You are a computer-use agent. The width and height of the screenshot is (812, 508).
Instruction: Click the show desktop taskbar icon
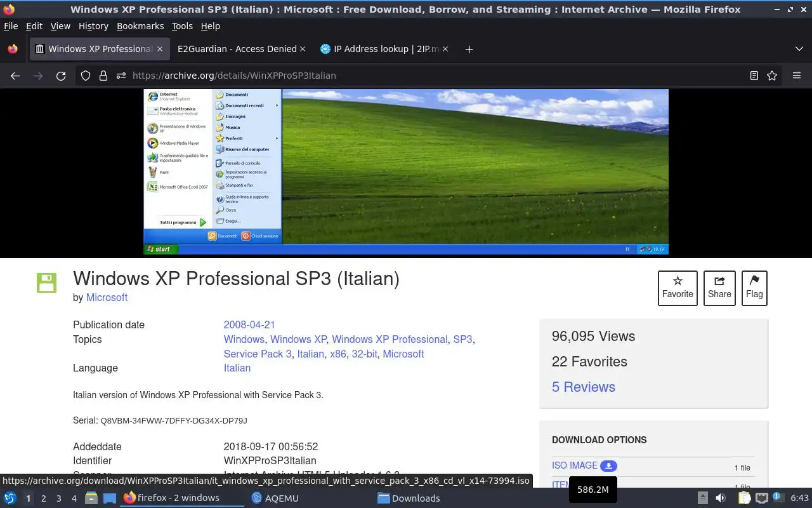click(110, 498)
